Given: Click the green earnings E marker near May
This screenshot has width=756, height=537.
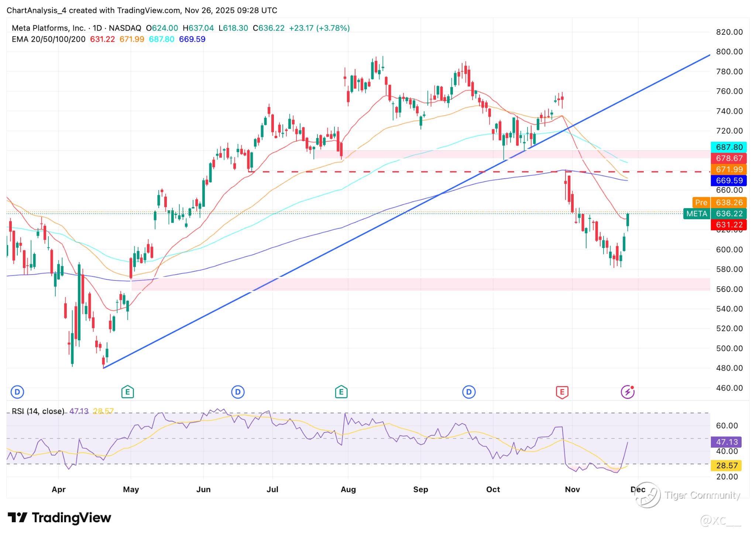Looking at the screenshot, I should pyautogui.click(x=127, y=392).
